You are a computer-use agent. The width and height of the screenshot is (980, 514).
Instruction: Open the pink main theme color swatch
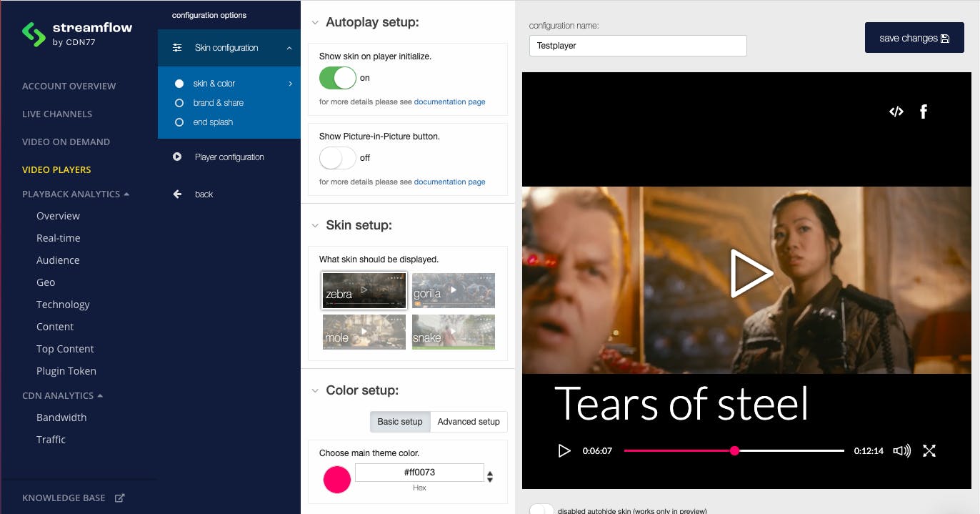[x=337, y=480]
